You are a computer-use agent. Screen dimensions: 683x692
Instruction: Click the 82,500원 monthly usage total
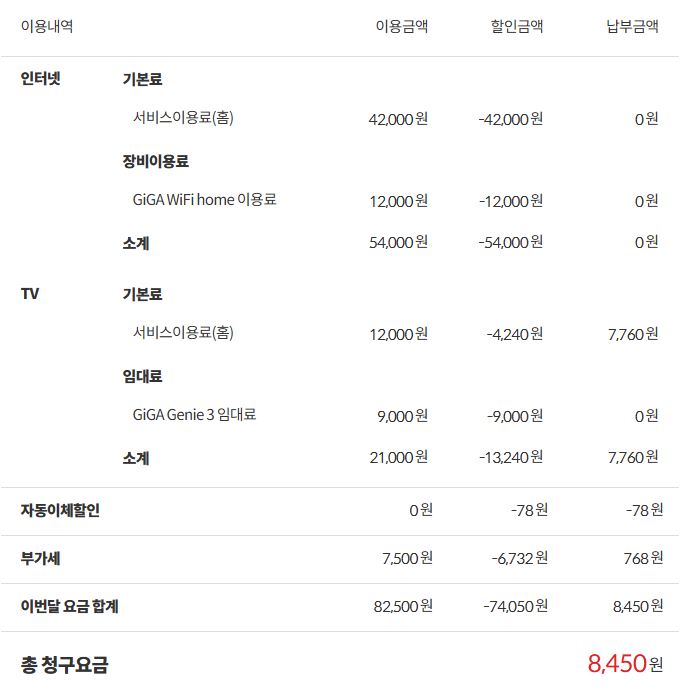(403, 606)
